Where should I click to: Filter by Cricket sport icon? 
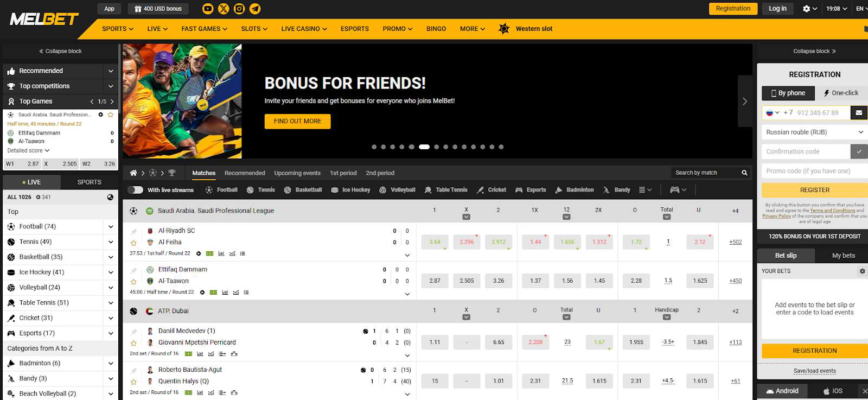[x=480, y=190]
